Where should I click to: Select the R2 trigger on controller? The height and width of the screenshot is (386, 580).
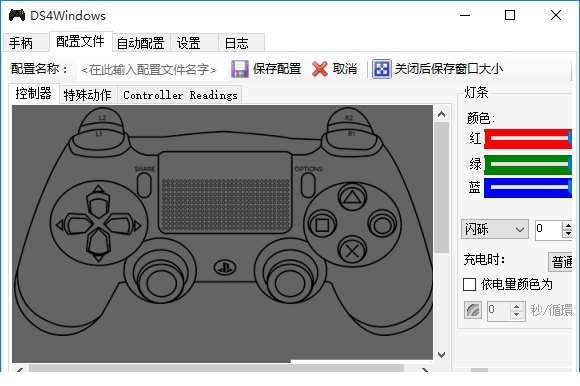click(x=349, y=118)
